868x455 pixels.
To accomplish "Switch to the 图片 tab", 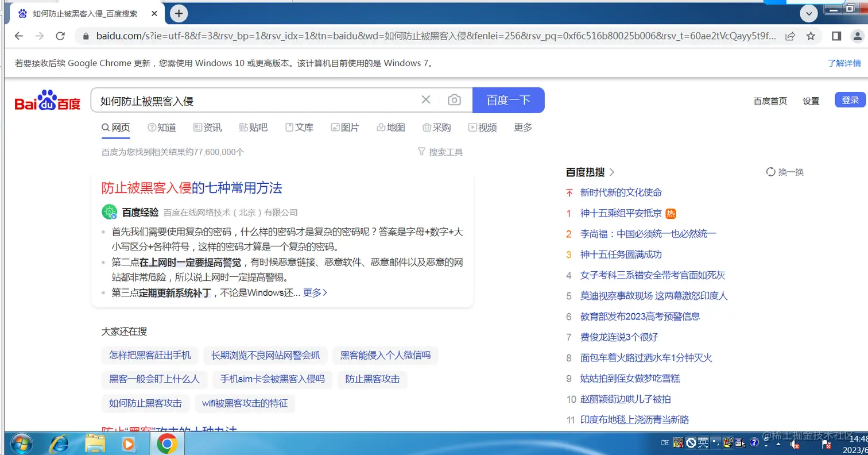I will click(345, 128).
